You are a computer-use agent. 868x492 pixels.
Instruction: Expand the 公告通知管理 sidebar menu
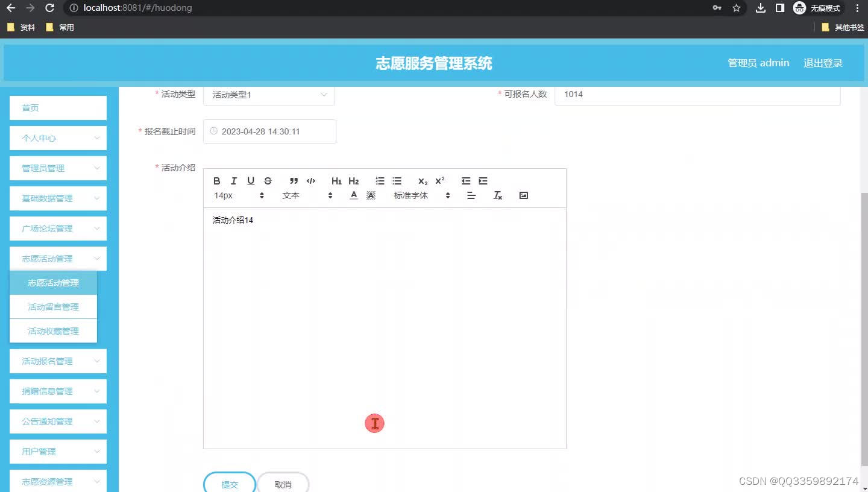click(x=58, y=421)
